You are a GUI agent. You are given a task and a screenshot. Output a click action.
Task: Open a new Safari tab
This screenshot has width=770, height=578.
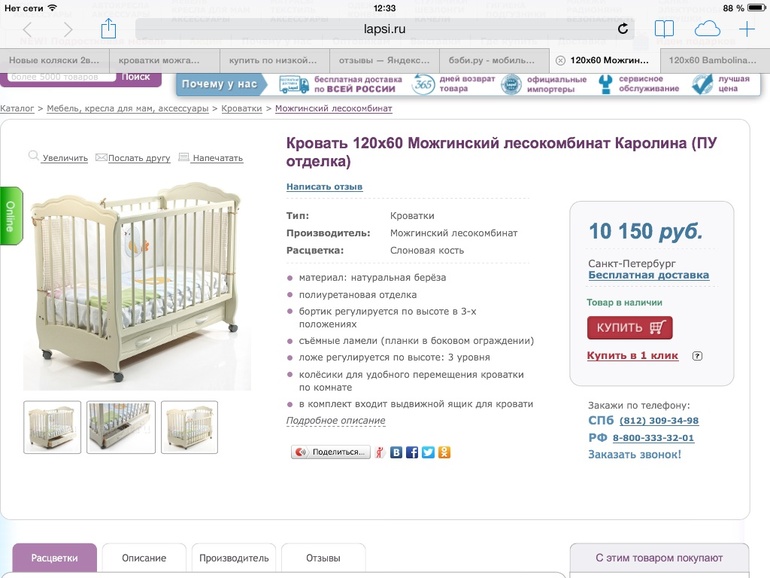(747, 29)
